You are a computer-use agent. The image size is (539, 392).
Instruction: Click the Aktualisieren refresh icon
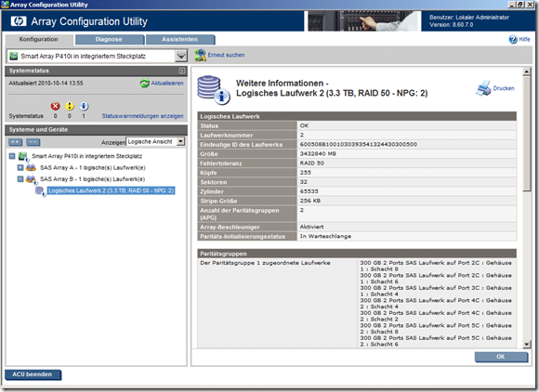click(x=145, y=84)
